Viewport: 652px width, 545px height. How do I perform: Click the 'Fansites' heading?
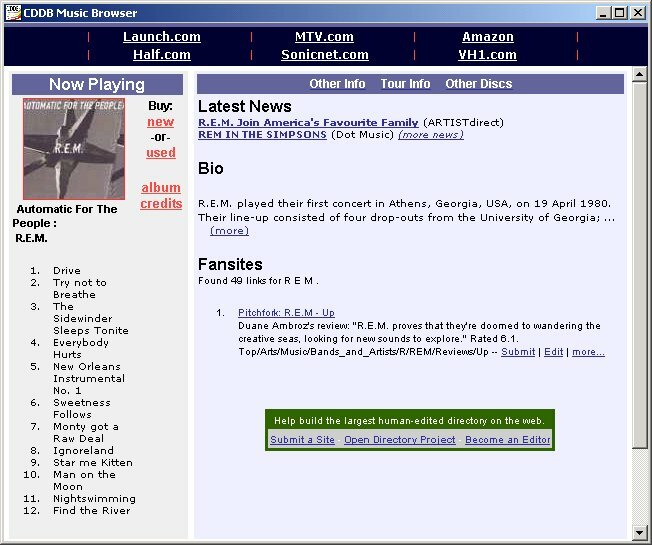pyautogui.click(x=230, y=264)
